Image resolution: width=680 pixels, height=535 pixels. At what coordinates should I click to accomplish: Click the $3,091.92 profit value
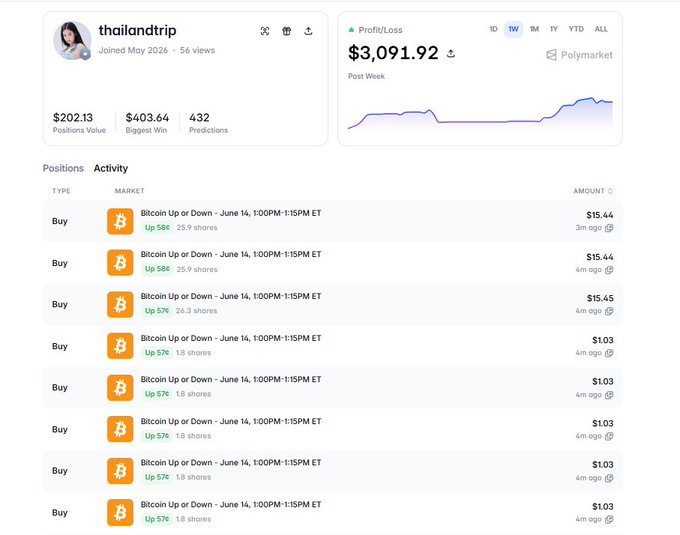(393, 53)
